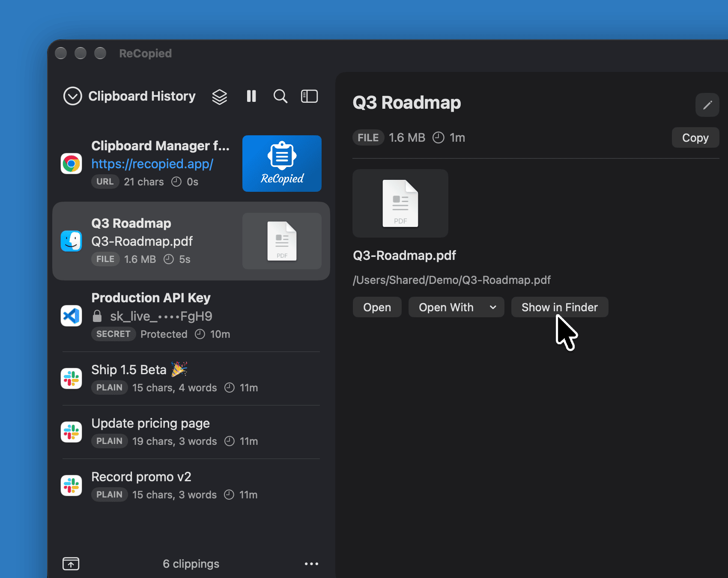Pause clipboard recording
Screen dimensions: 728x578
click(x=251, y=96)
